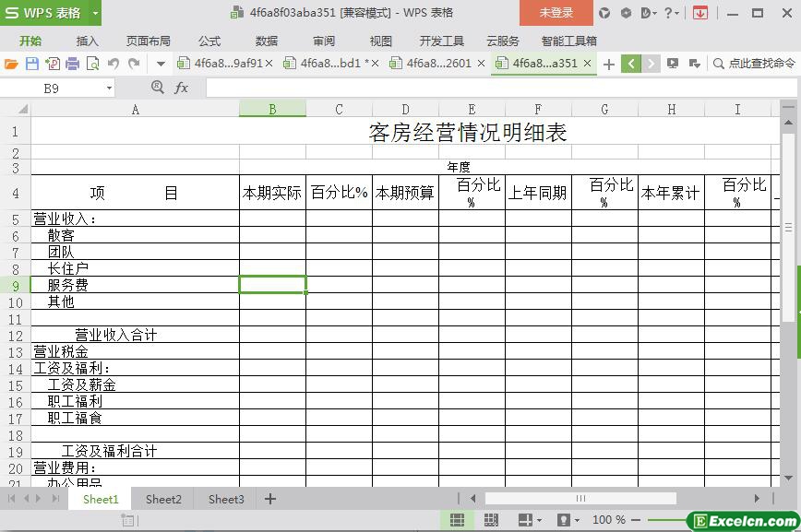The width and height of the screenshot is (801, 532).
Task: Click the 本期实际 header cell
Action: tap(273, 193)
